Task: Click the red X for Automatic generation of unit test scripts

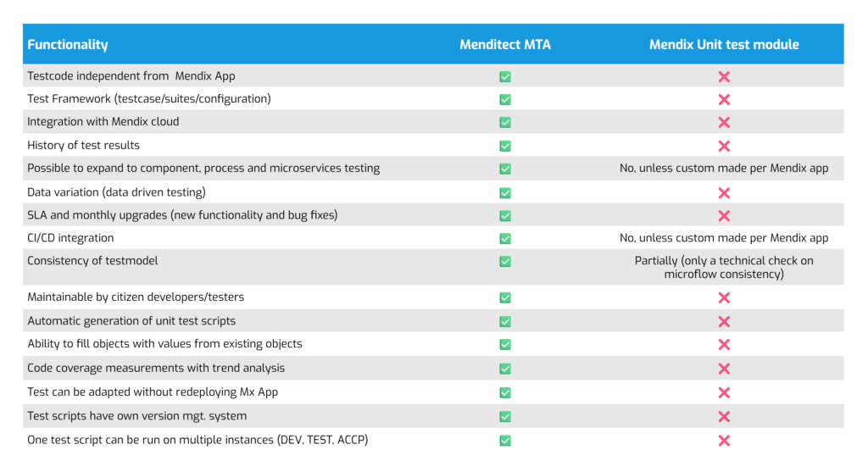Action: 724,321
